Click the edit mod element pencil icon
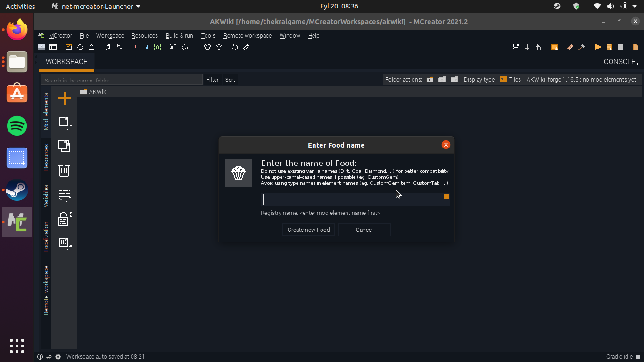This screenshot has height=362, width=644. (x=65, y=123)
